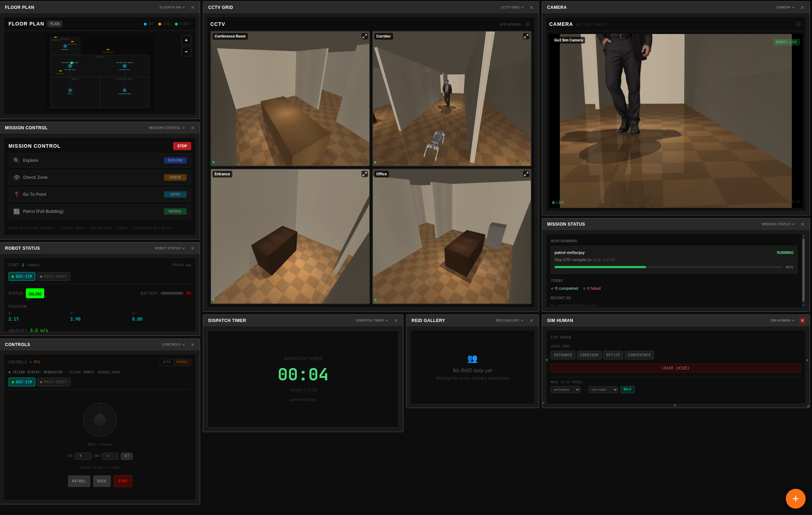Send sim human to CONFERENCE zone
Image resolution: width=812 pixels, height=515 pixels.
[x=639, y=355]
